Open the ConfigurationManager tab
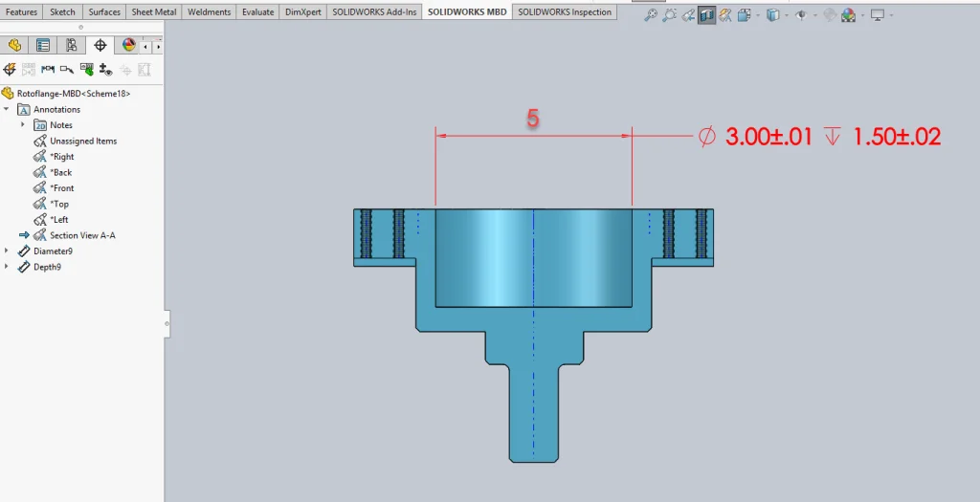Screen dimensions: 980x502 (72, 45)
